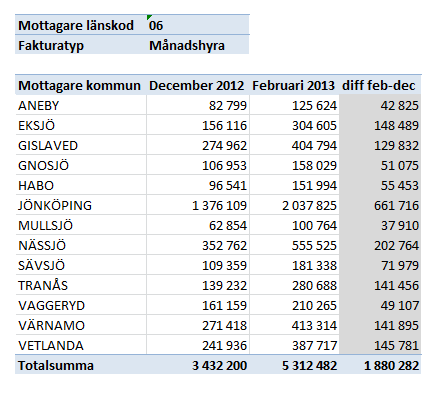Screen dimensions: 438x398
Task: Select JÖNKÖPING diff value 661 716
Action: point(396,206)
